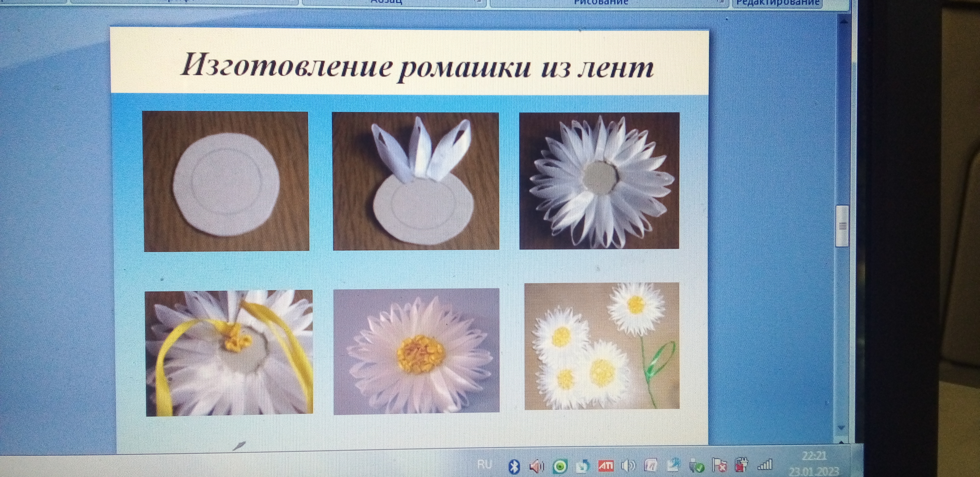Click the green circular tray icon
Image resolution: width=980 pixels, height=477 pixels.
[x=560, y=466]
